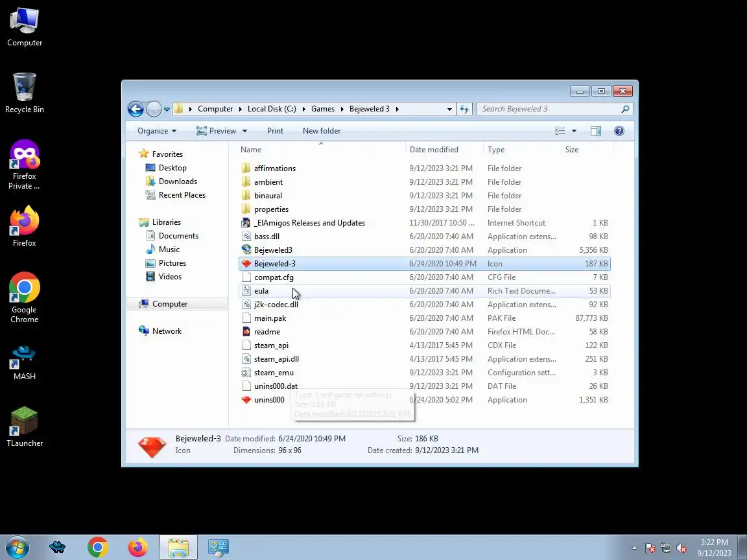Toggle the preview pane icon
The width and height of the screenshot is (747, 560).
point(595,131)
